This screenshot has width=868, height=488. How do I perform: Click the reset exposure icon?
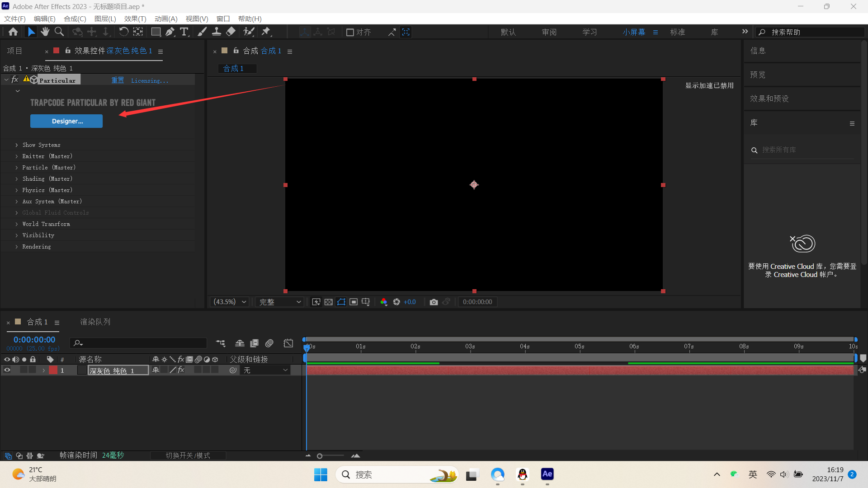396,302
